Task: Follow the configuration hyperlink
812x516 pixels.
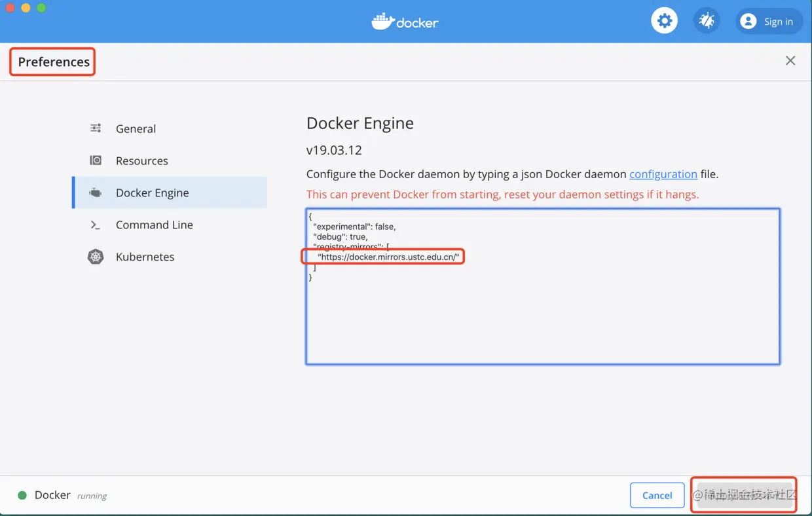Action: click(x=663, y=174)
